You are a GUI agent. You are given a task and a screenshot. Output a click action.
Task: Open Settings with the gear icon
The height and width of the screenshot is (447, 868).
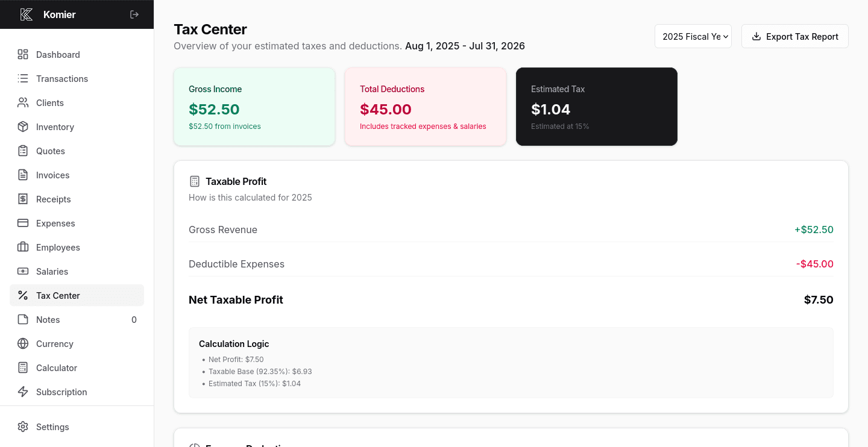click(23, 427)
